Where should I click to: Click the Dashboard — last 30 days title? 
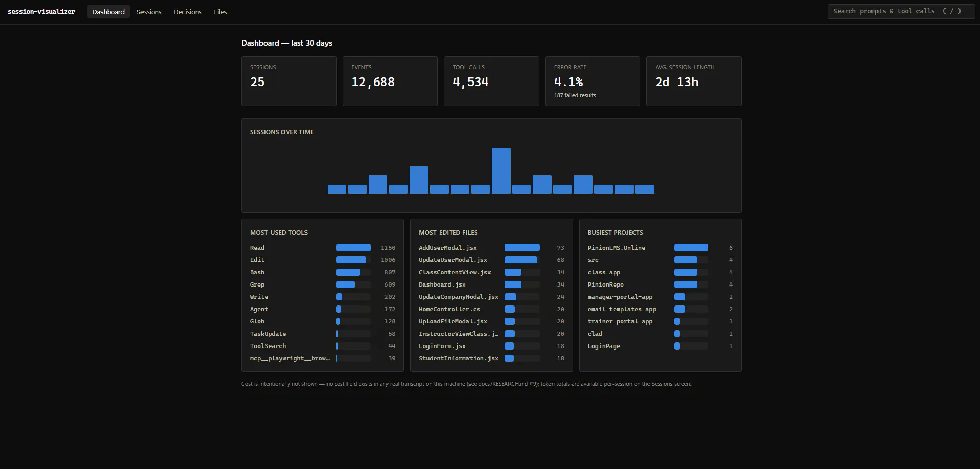287,43
